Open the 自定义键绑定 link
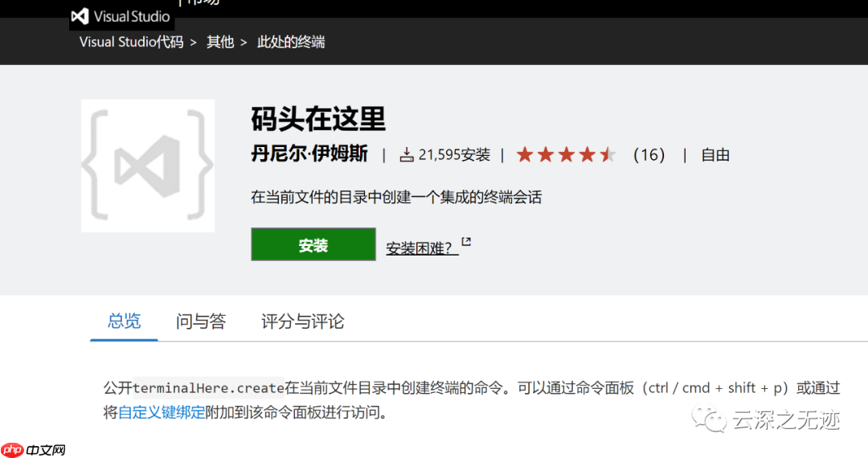Image resolution: width=868 pixels, height=458 pixels. [161, 412]
